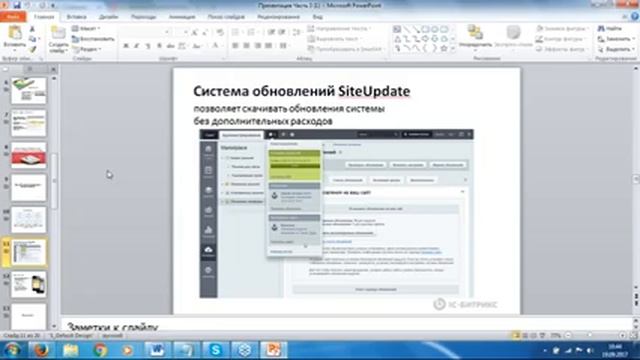
Task: Toggle Italic formatting
Action: (x=137, y=46)
